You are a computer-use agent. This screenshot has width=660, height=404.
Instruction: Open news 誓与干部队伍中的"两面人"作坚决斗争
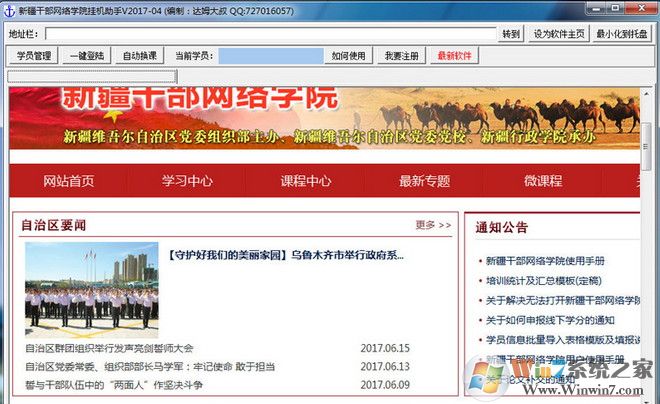pyautogui.click(x=114, y=385)
